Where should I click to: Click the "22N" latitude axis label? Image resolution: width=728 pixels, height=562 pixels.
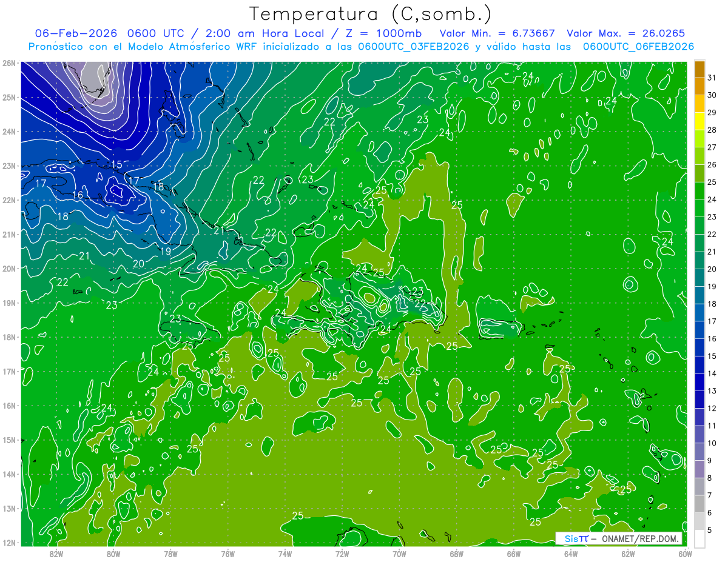click(x=8, y=200)
